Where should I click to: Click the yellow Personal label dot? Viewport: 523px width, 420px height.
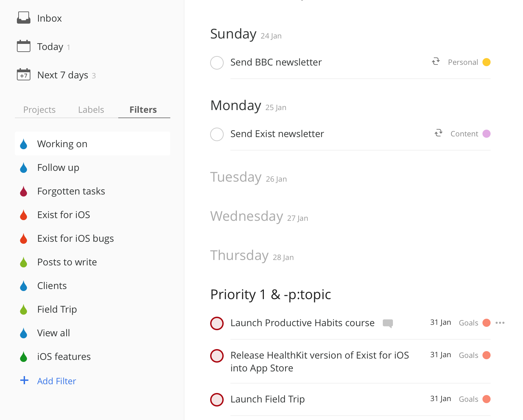click(487, 62)
